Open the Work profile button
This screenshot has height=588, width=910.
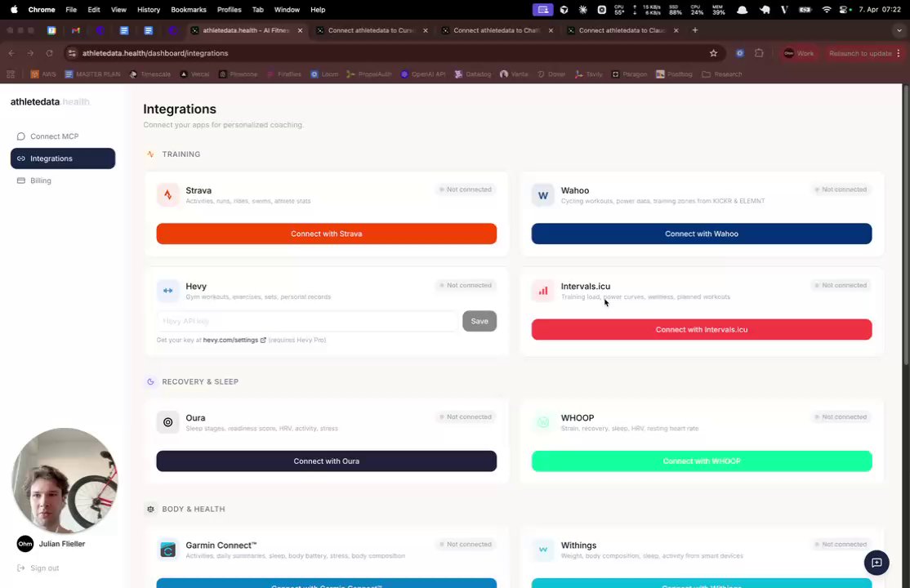pyautogui.click(x=799, y=53)
